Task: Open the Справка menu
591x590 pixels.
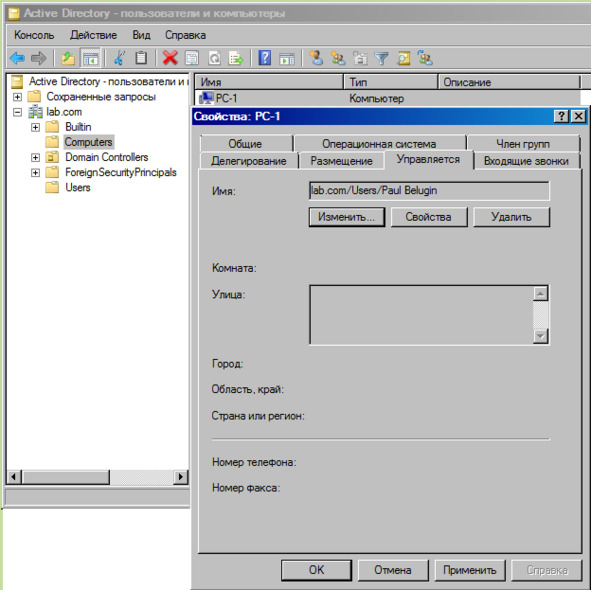Action: [185, 35]
